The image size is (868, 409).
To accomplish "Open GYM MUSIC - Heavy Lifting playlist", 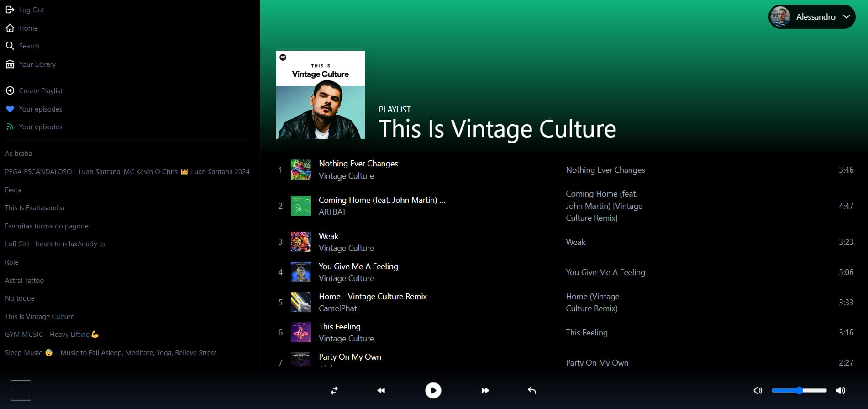I will pyautogui.click(x=52, y=335).
